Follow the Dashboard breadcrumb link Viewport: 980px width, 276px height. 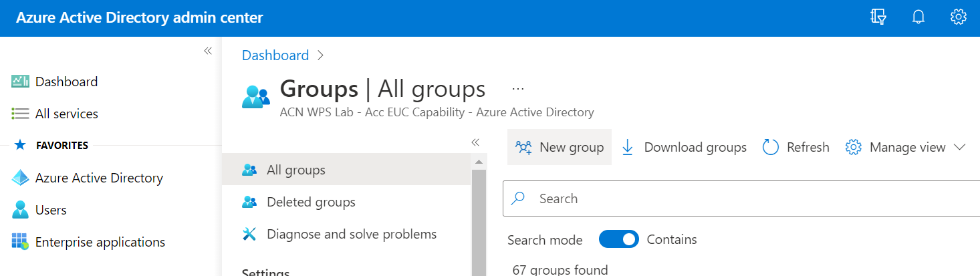275,55
